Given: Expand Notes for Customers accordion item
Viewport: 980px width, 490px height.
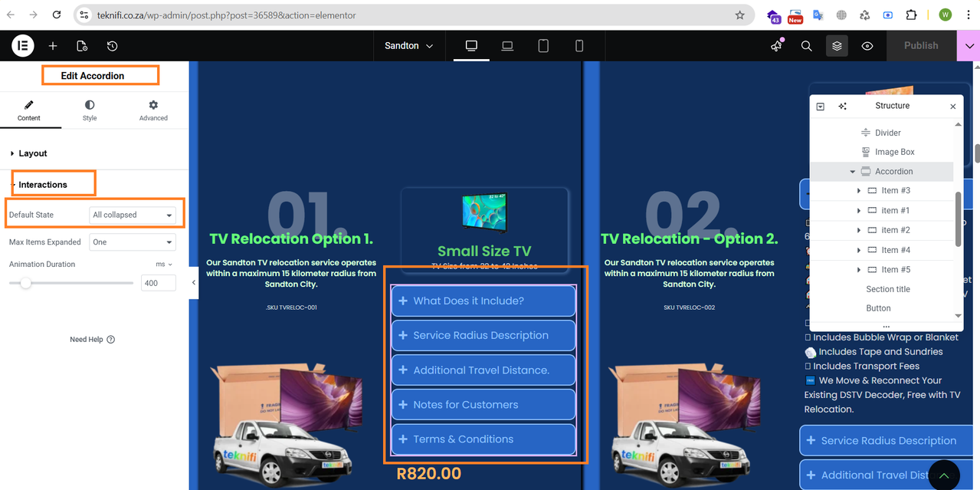Looking at the screenshot, I should coord(483,405).
